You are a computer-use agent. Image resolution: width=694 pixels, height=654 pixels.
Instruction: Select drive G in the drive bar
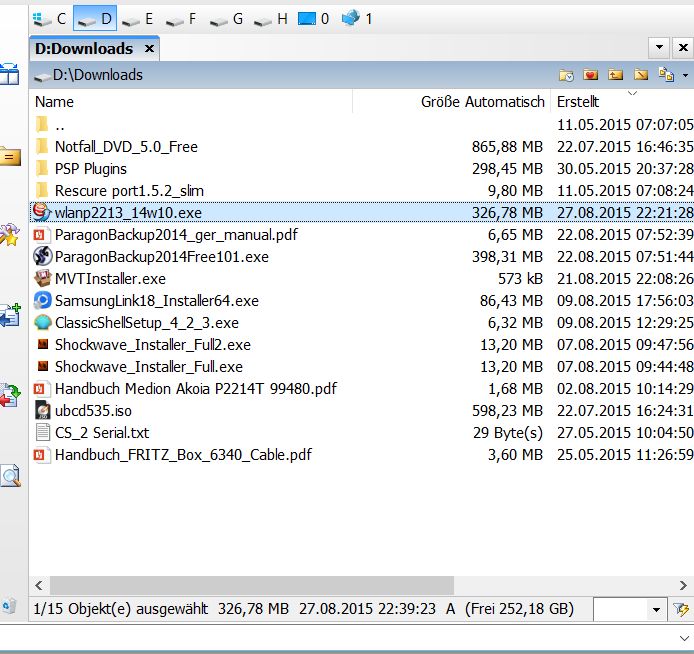click(225, 18)
